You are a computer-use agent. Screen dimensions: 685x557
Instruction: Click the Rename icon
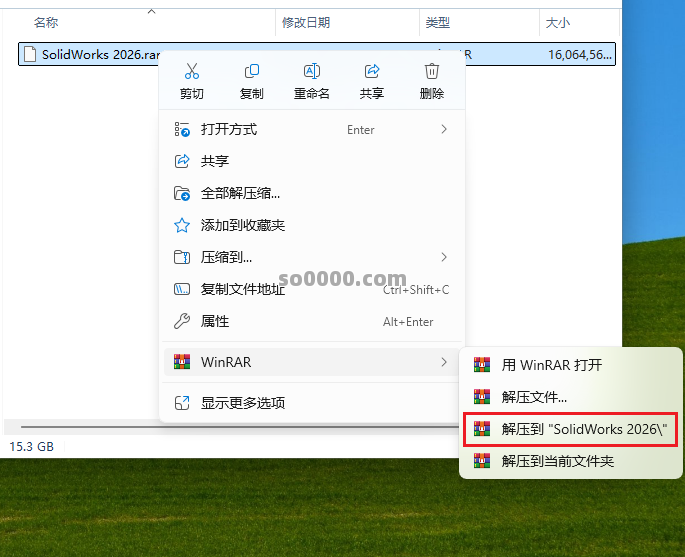311,71
